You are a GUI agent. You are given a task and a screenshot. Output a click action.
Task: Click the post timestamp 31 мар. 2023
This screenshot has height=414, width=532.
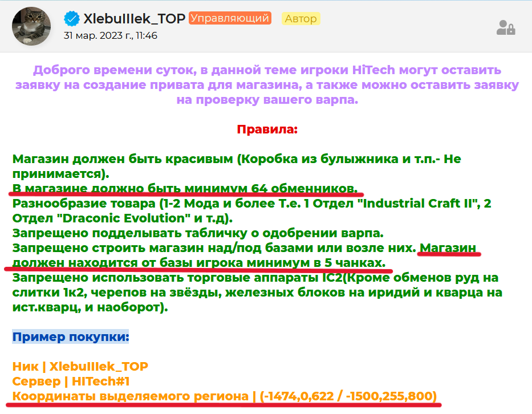point(110,35)
